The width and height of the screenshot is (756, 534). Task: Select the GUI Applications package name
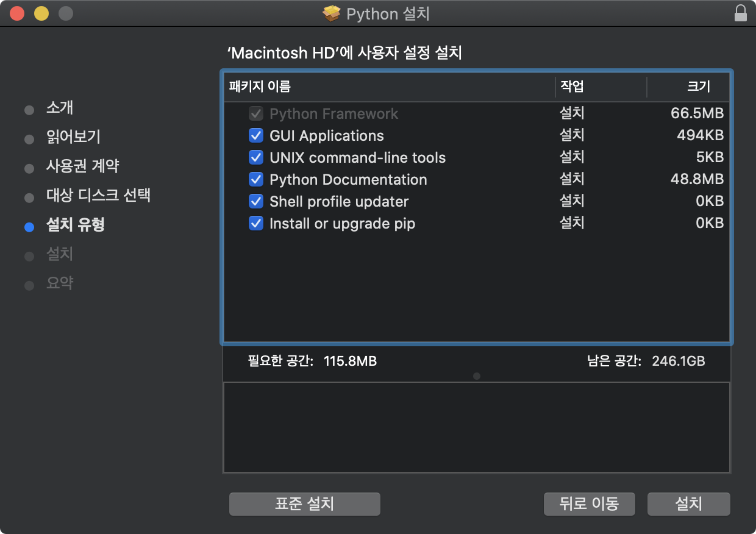click(327, 135)
